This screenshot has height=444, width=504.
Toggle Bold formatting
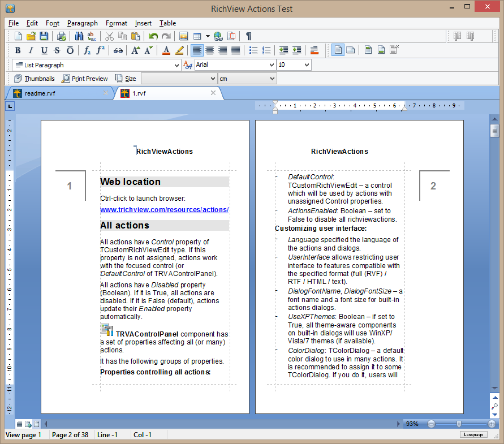coord(18,50)
